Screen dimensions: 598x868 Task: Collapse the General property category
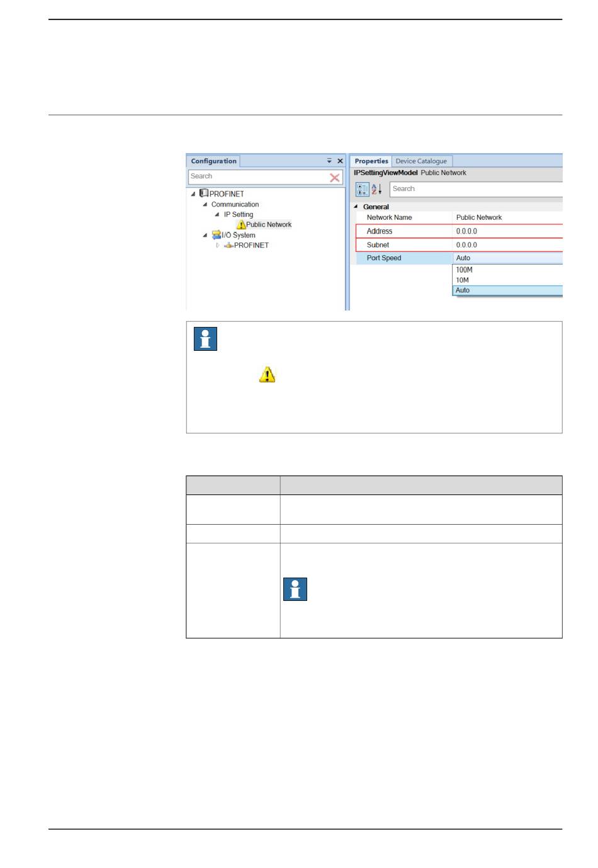coord(356,207)
